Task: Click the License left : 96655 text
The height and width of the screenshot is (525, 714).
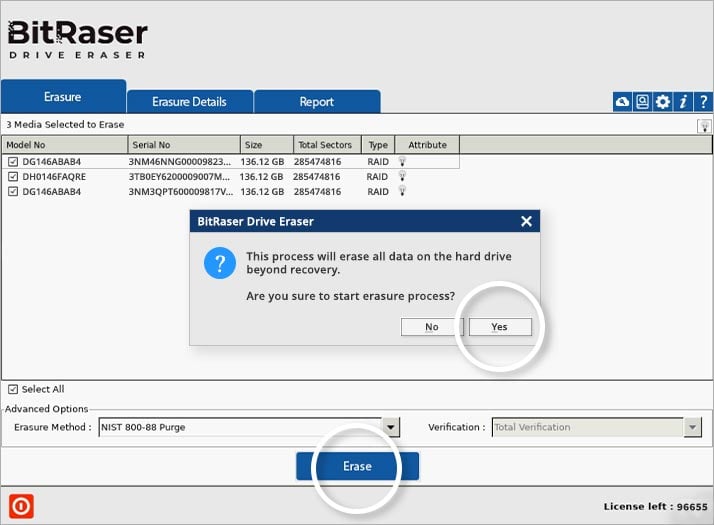Action: (x=656, y=506)
